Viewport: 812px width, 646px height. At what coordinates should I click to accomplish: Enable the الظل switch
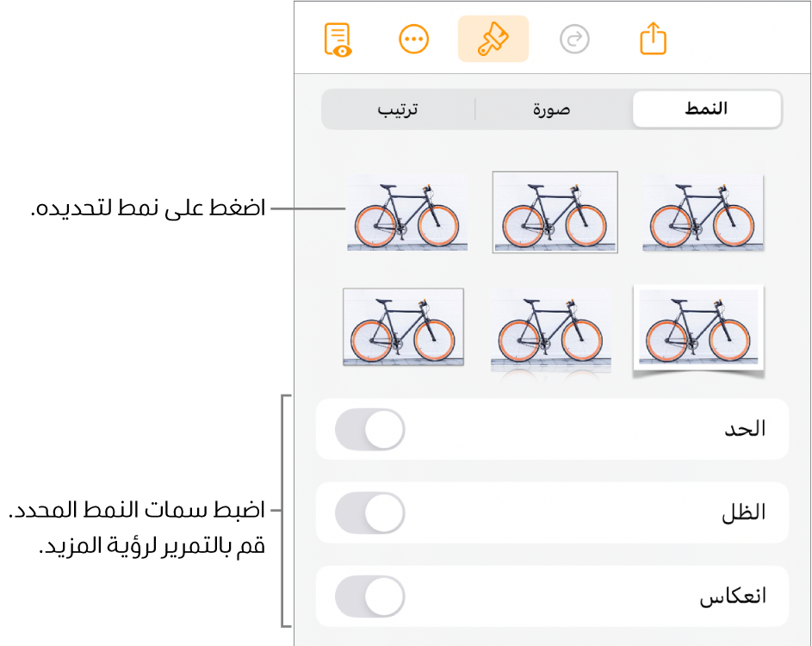(x=369, y=513)
